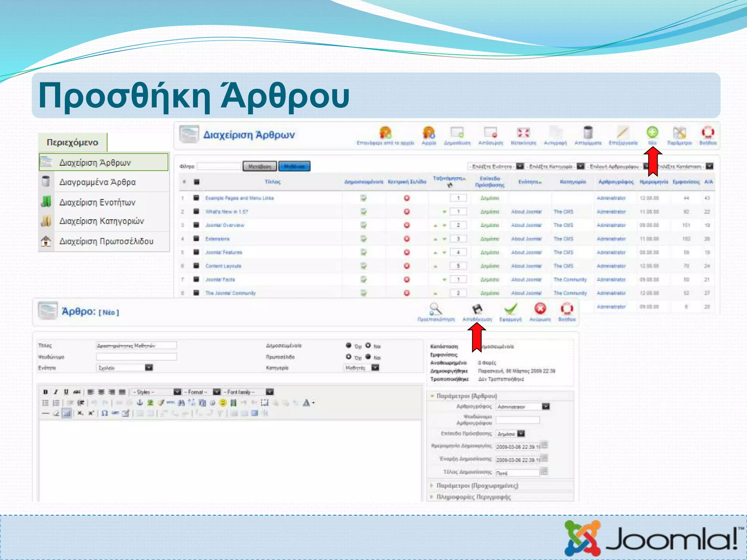The image size is (747, 560).
Task: Insert a smiley emoticon from the editor toolbar
Action: (223, 403)
